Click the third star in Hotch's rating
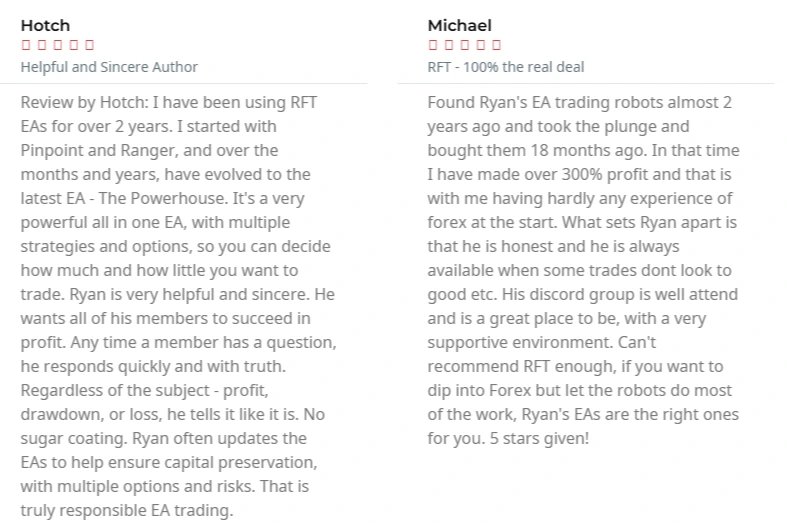The image size is (787, 523). [58, 45]
